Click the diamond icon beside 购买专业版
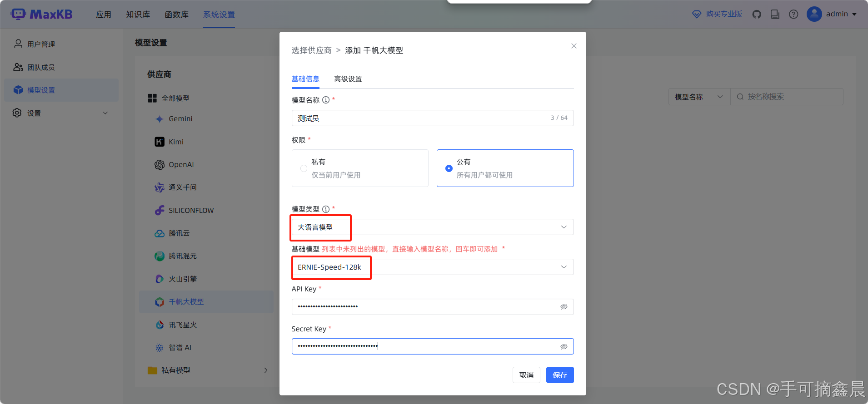868x404 pixels. 697,14
